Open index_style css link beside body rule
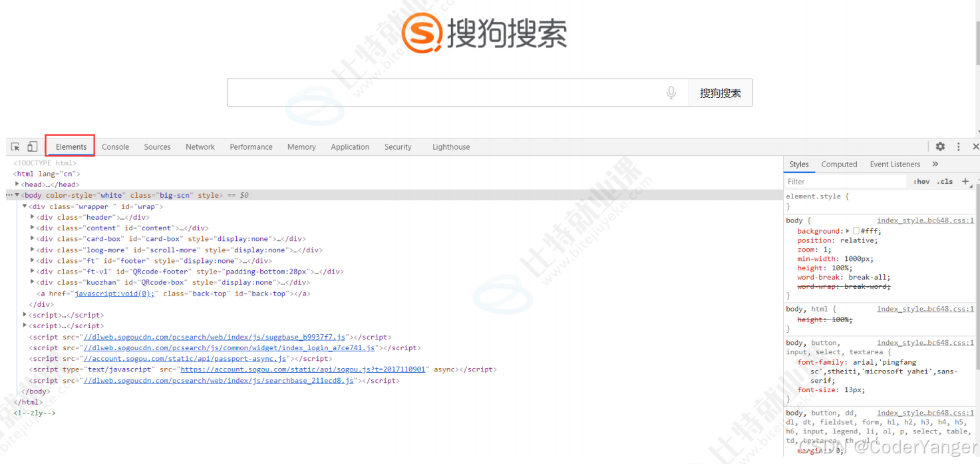This screenshot has height=464, width=980. coord(925,220)
